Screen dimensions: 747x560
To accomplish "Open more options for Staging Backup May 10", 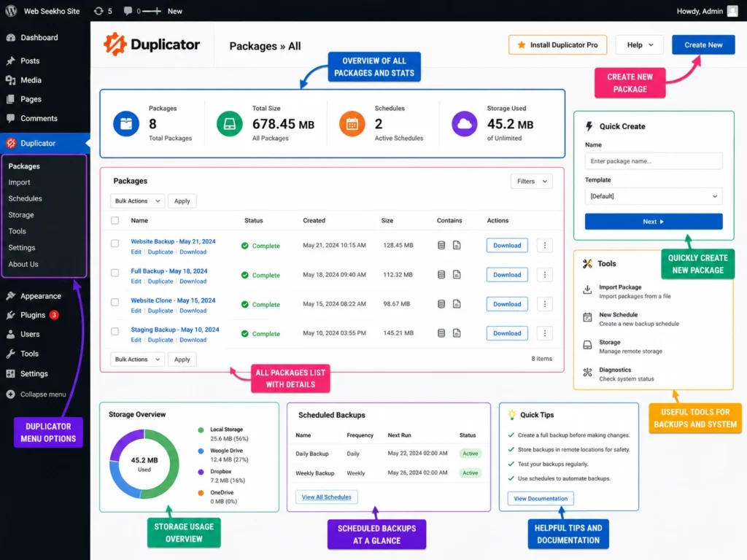I will pos(544,333).
